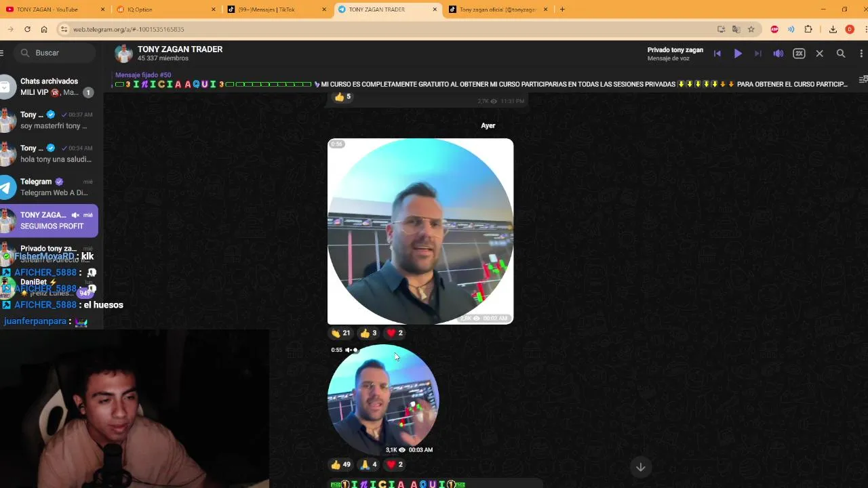Open the blue sound-wave extension icon
The width and height of the screenshot is (868, 488).
click(791, 29)
